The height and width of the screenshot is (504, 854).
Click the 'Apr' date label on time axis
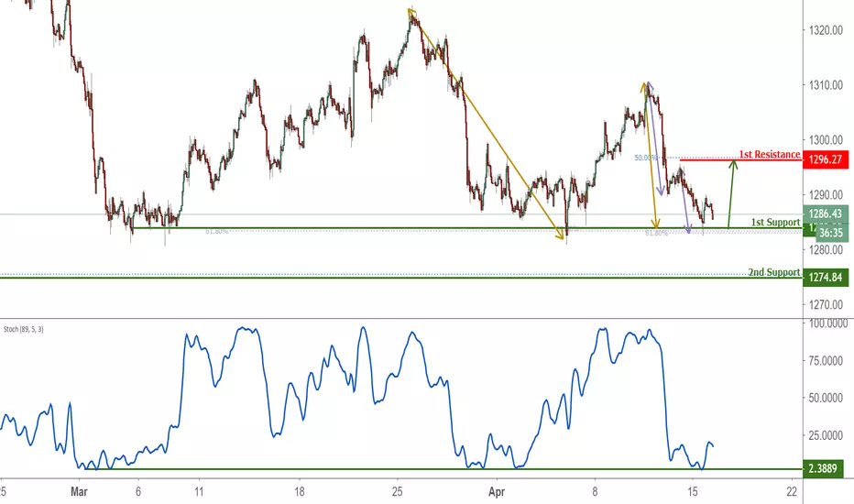click(x=496, y=492)
